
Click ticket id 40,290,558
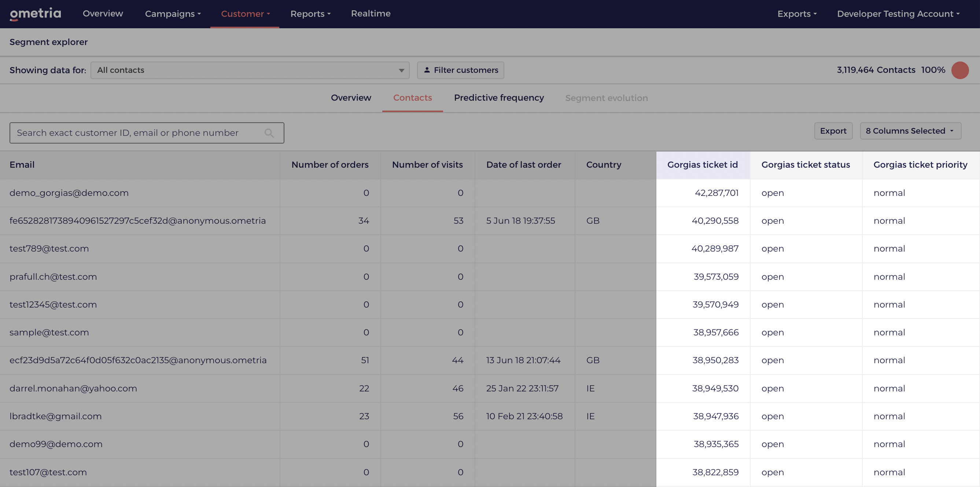pyautogui.click(x=715, y=220)
